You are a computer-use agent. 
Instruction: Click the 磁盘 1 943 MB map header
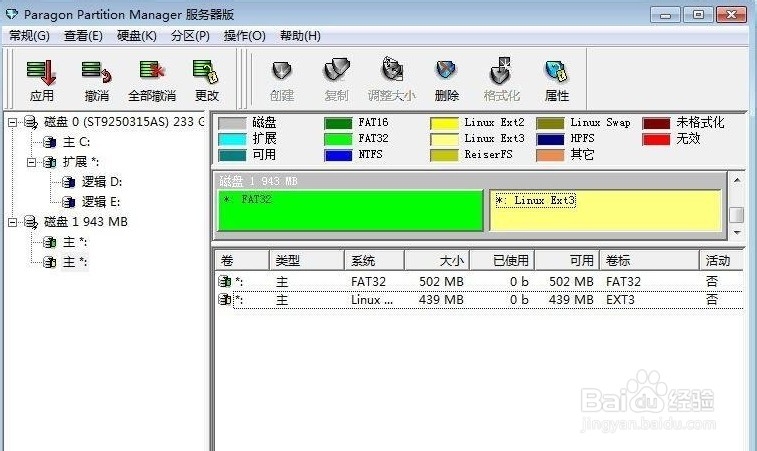pyautogui.click(x=258, y=181)
